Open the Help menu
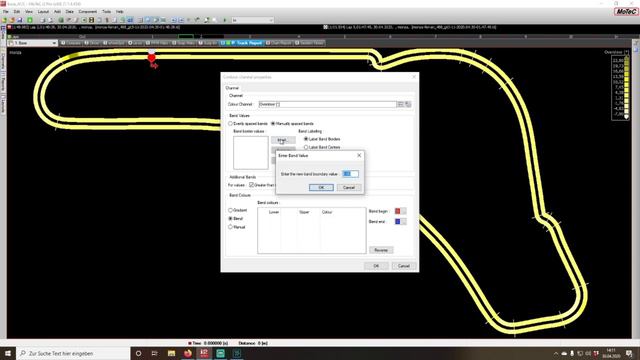Image resolution: width=640 pixels, height=360 pixels. pyautogui.click(x=120, y=11)
